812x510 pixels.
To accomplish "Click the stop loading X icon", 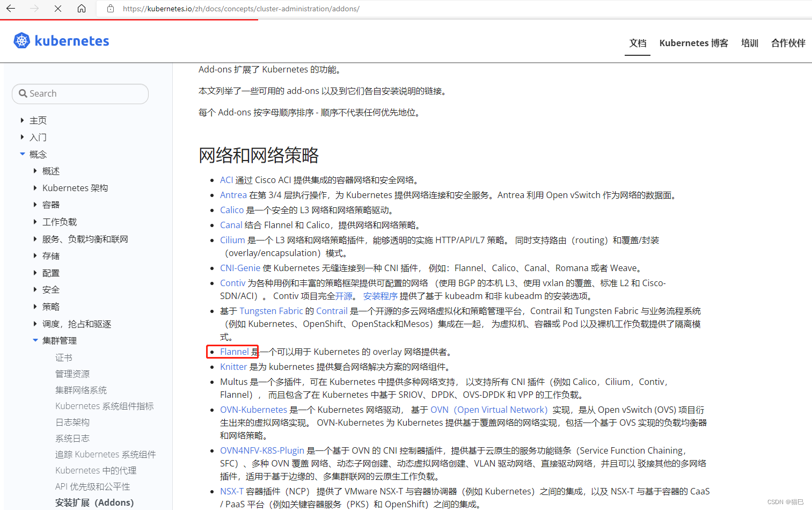I will point(57,9).
